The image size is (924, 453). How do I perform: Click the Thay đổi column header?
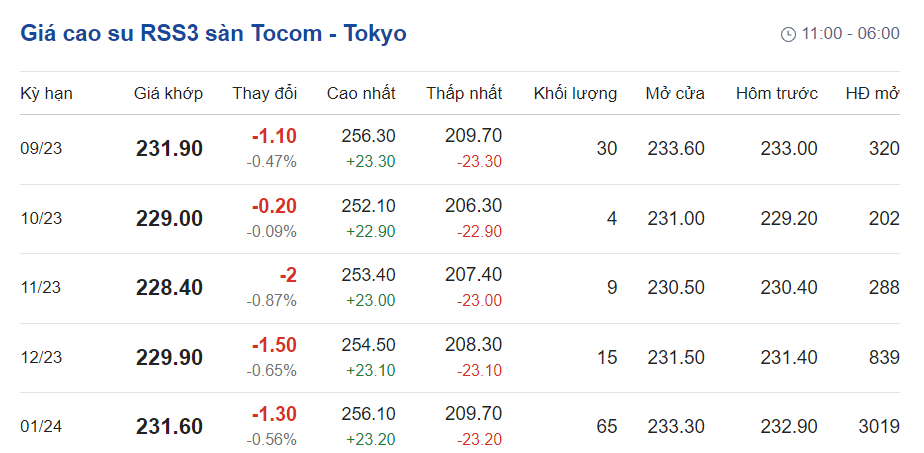264,94
